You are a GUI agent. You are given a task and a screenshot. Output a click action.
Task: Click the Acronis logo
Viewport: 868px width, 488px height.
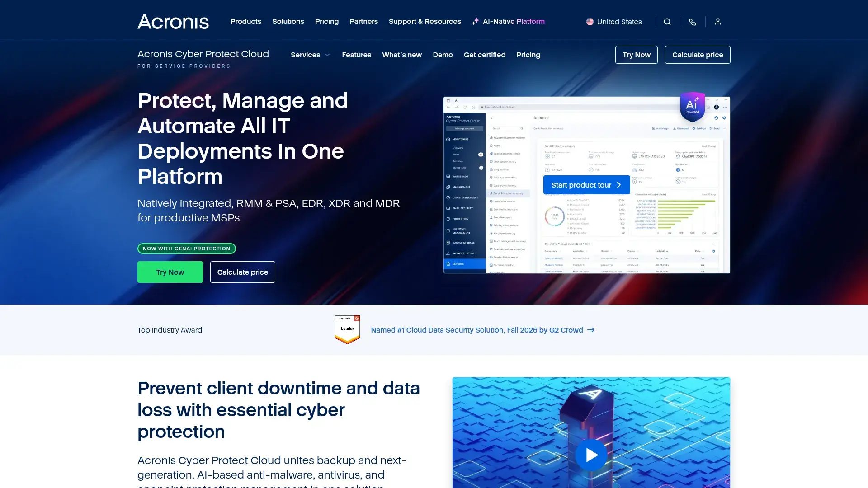[173, 22]
